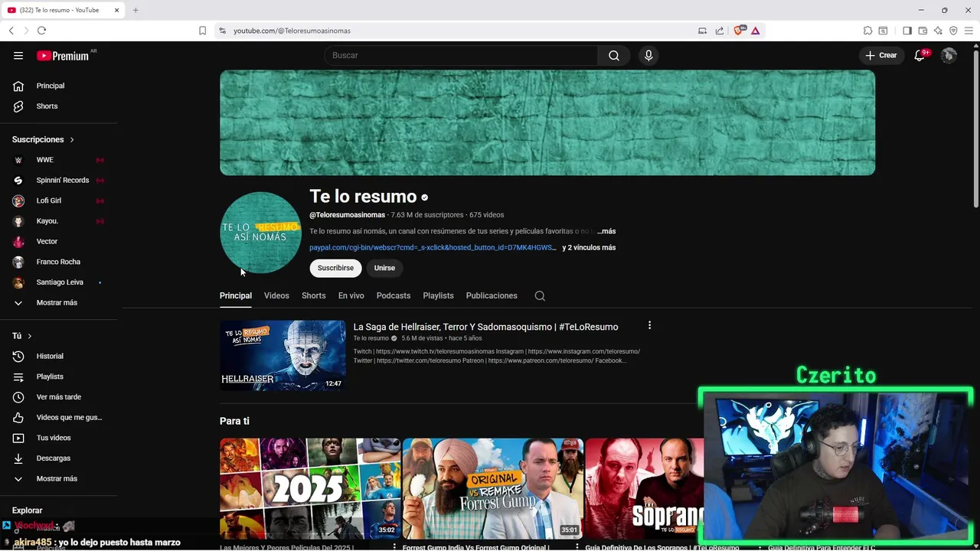Switch to the Shorts channel tab
The height and width of the screenshot is (551, 980).
coord(313,295)
